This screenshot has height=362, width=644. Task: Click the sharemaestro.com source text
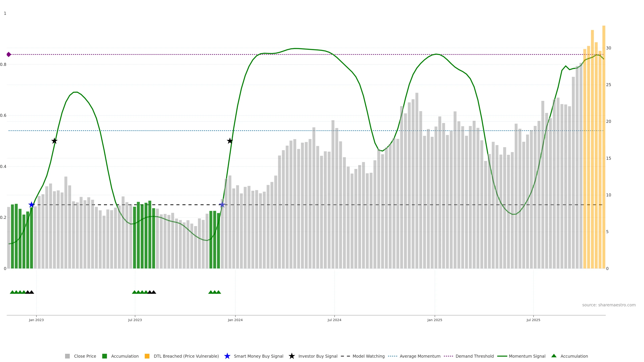pyautogui.click(x=608, y=305)
